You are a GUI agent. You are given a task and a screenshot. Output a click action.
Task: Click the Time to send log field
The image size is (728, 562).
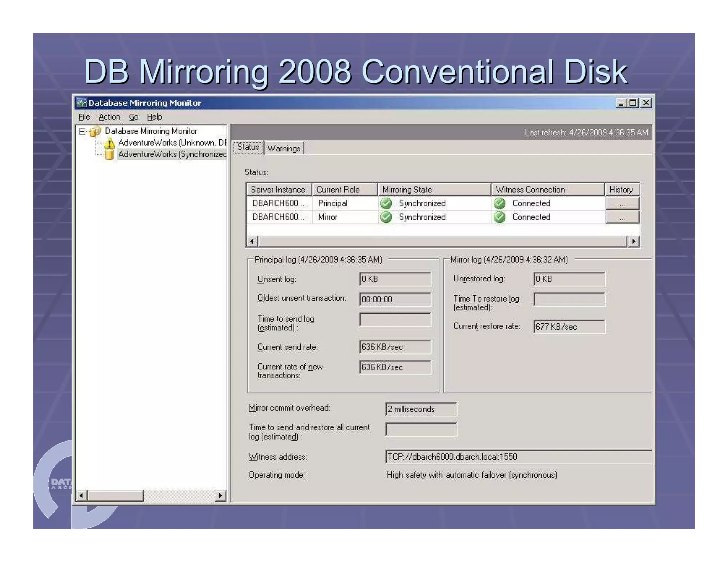pos(395,320)
